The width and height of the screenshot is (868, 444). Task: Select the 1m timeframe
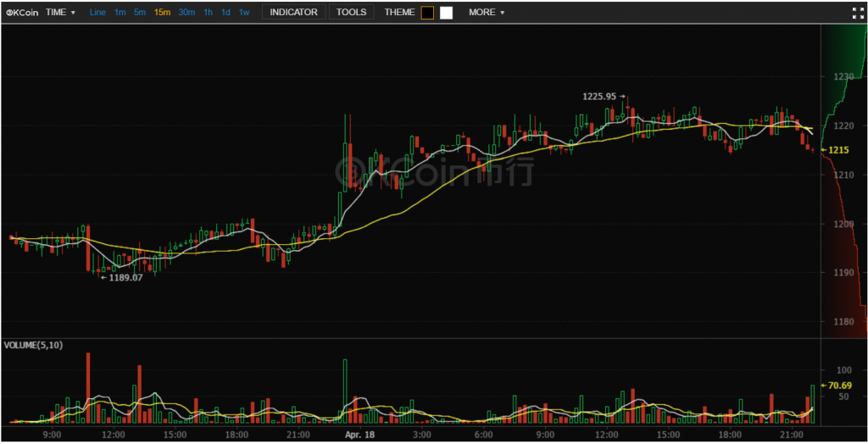coord(120,13)
